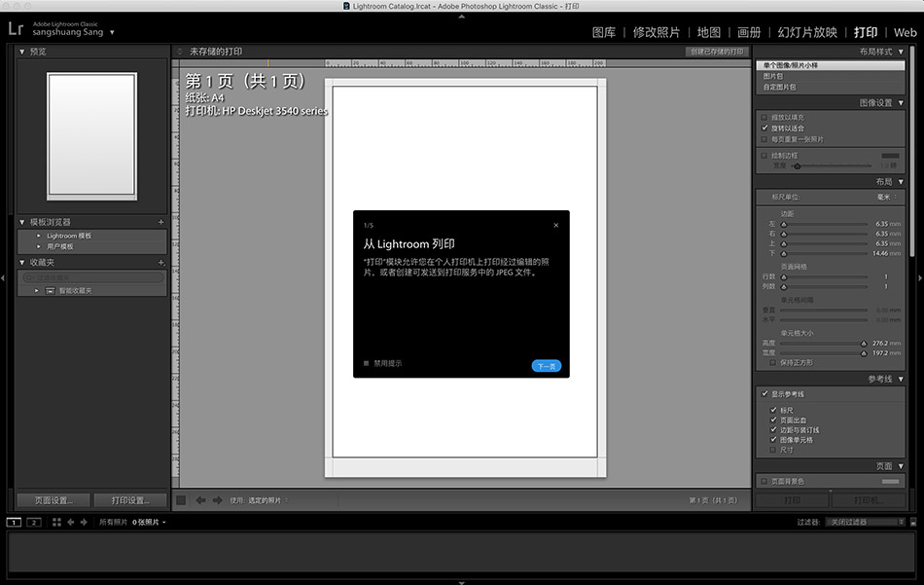This screenshot has width=924, height=585.
Task: Switch to the Web module
Action: [x=906, y=32]
